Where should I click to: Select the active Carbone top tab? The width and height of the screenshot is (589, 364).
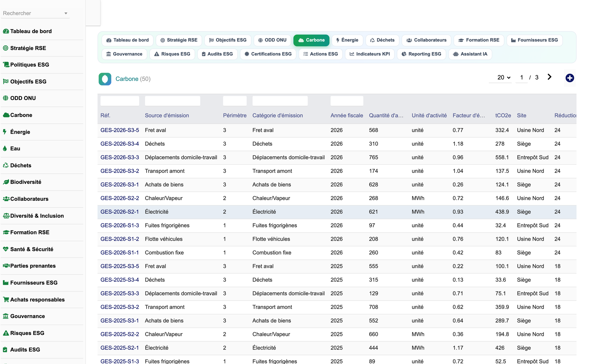click(311, 40)
